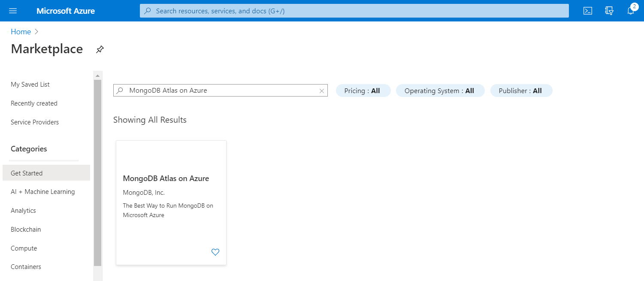This screenshot has width=644, height=281.
Task: Click the sidebar scrollbar up arrow
Action: coord(97,76)
